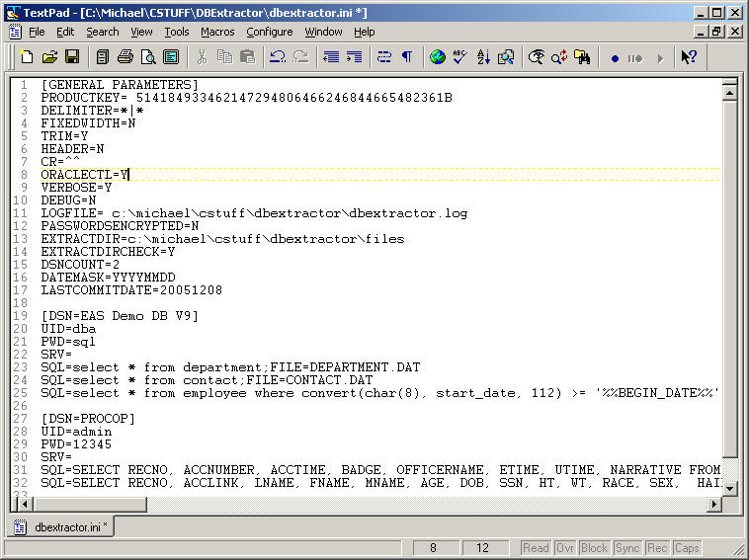The height and width of the screenshot is (560, 749).
Task: Click the Print printer icon
Action: (125, 57)
